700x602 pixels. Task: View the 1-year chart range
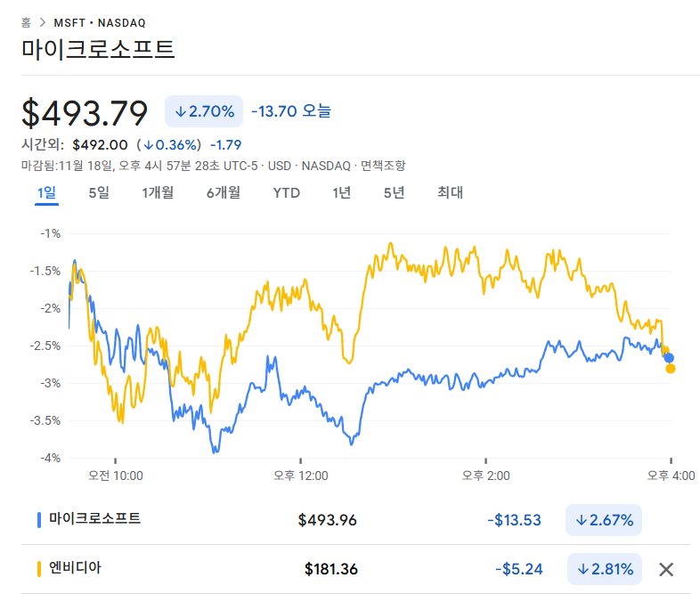pos(341,192)
